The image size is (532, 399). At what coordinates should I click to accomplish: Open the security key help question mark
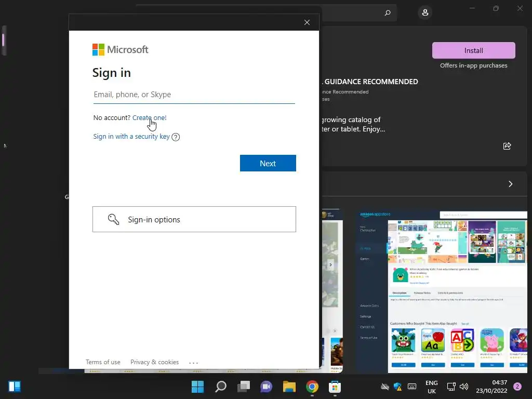pyautogui.click(x=176, y=137)
